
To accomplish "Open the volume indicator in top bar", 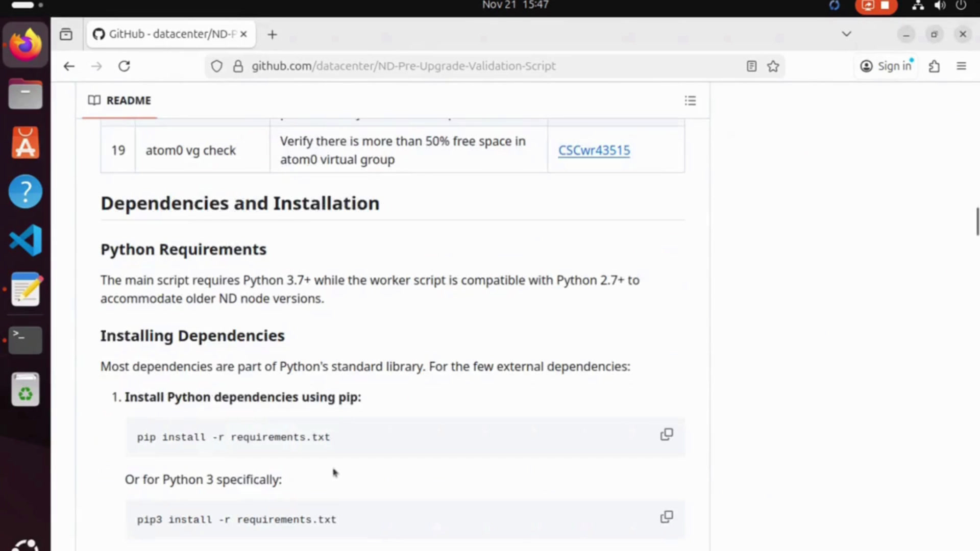I will (940, 6).
